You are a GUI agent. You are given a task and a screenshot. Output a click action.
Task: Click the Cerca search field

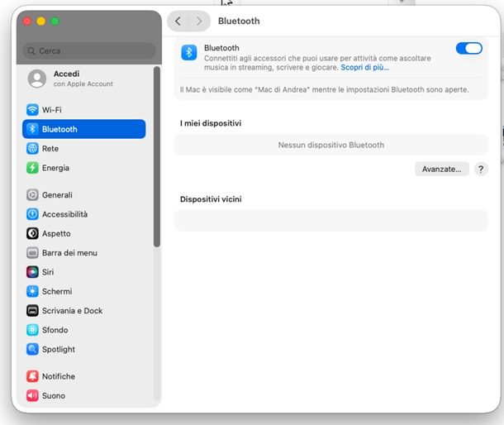89,50
